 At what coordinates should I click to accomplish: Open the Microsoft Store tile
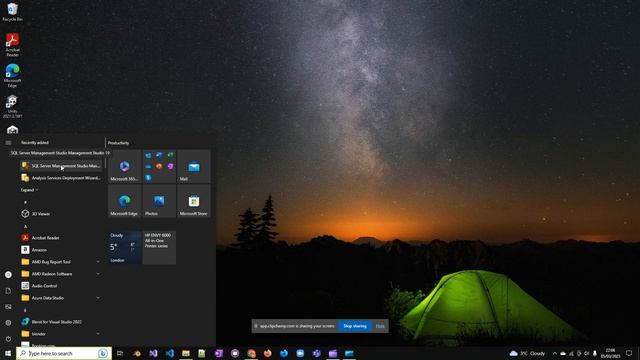[x=194, y=201]
